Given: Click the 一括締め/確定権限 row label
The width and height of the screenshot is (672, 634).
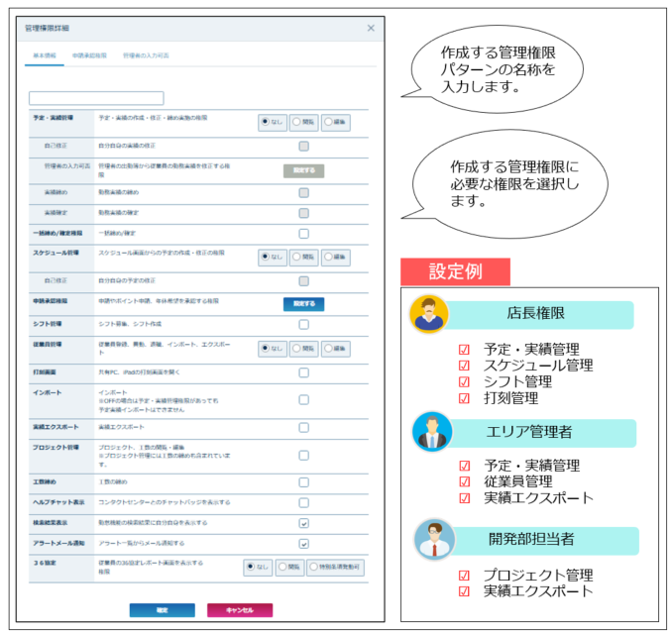Looking at the screenshot, I should [x=57, y=234].
